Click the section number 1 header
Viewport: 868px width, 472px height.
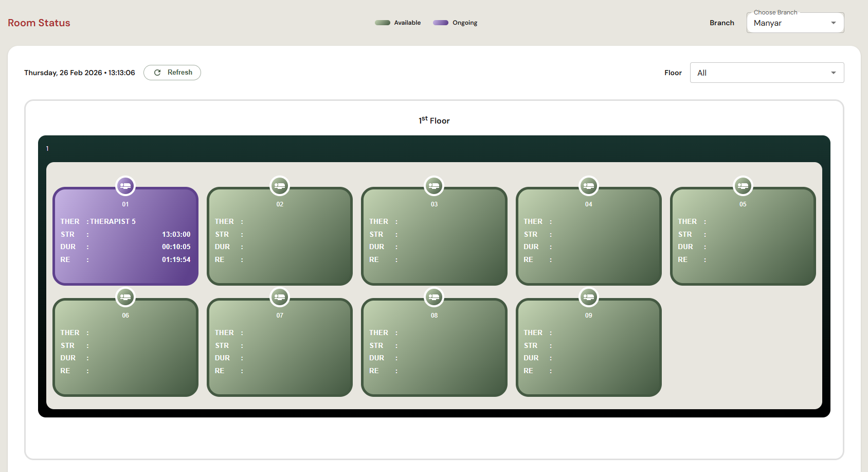tap(47, 149)
